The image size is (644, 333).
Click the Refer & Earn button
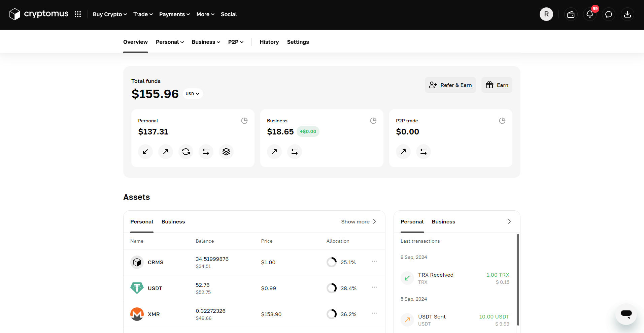[x=450, y=85]
